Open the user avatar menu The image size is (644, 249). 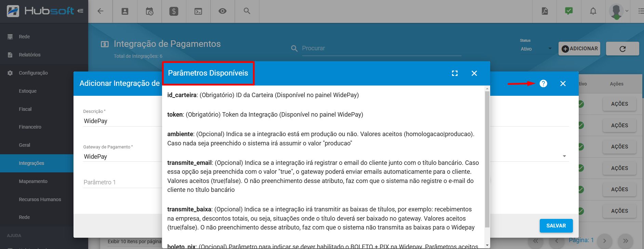[x=618, y=11]
